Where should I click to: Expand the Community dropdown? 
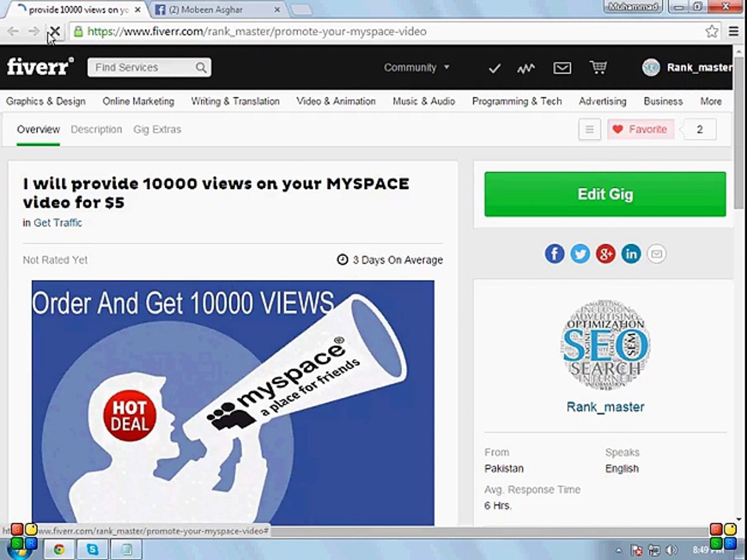(x=417, y=67)
